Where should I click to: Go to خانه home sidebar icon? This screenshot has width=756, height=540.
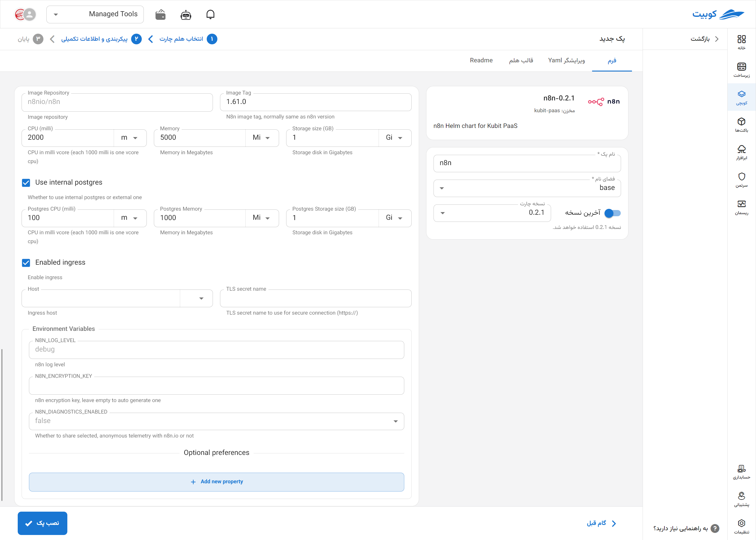pyautogui.click(x=741, y=43)
